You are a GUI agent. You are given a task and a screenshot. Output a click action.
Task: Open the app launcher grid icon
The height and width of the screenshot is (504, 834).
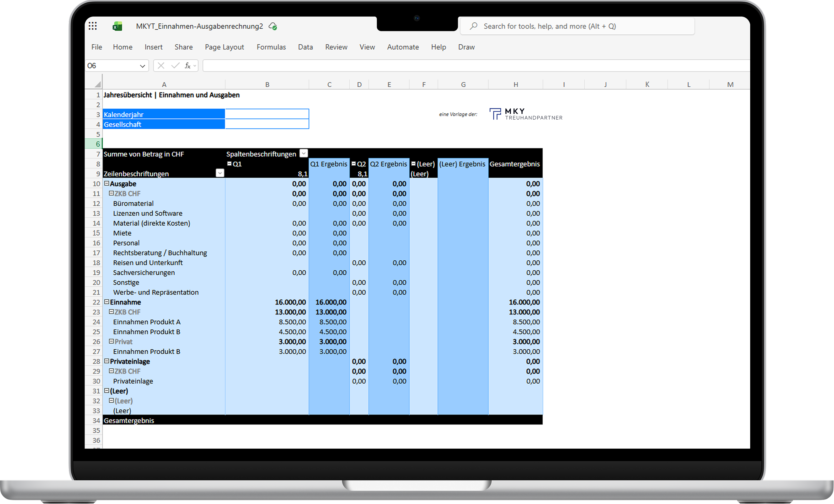pyautogui.click(x=93, y=26)
